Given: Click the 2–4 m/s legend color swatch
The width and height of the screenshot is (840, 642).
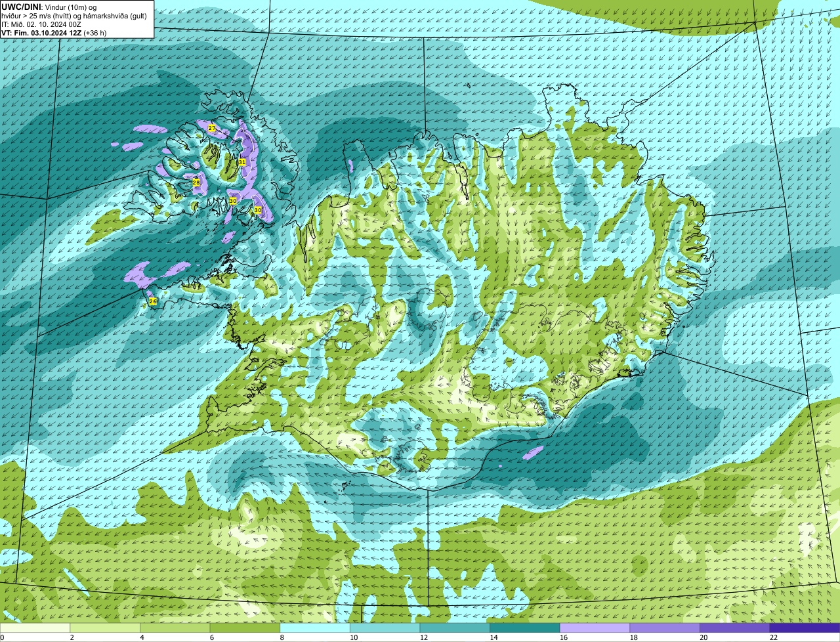Looking at the screenshot, I should (105, 628).
